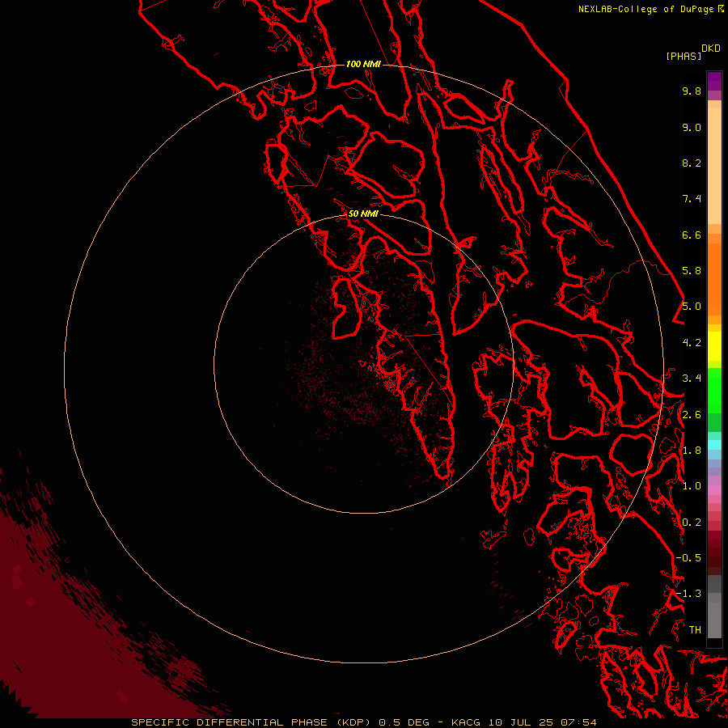Image resolution: width=728 pixels, height=728 pixels.
Task: Click the [PHAS] legend label
Action: coord(684,57)
